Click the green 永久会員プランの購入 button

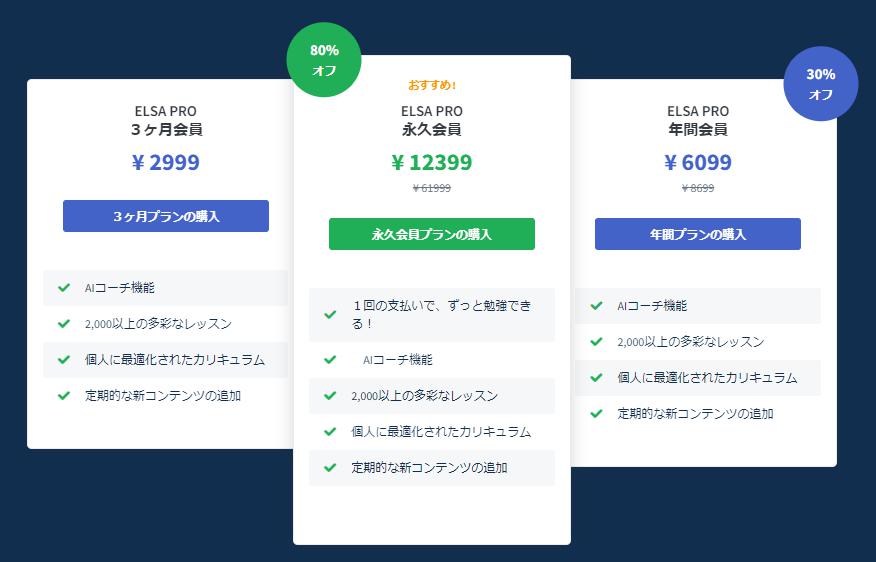tap(432, 234)
